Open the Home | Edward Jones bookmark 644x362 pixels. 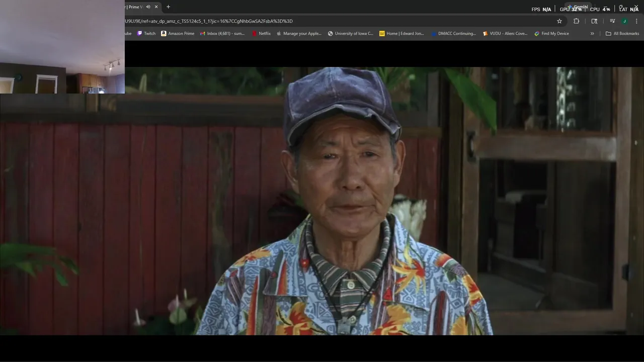401,34
